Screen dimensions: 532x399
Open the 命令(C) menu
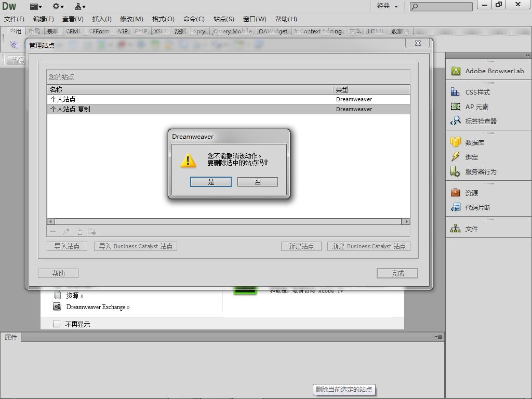pos(194,19)
